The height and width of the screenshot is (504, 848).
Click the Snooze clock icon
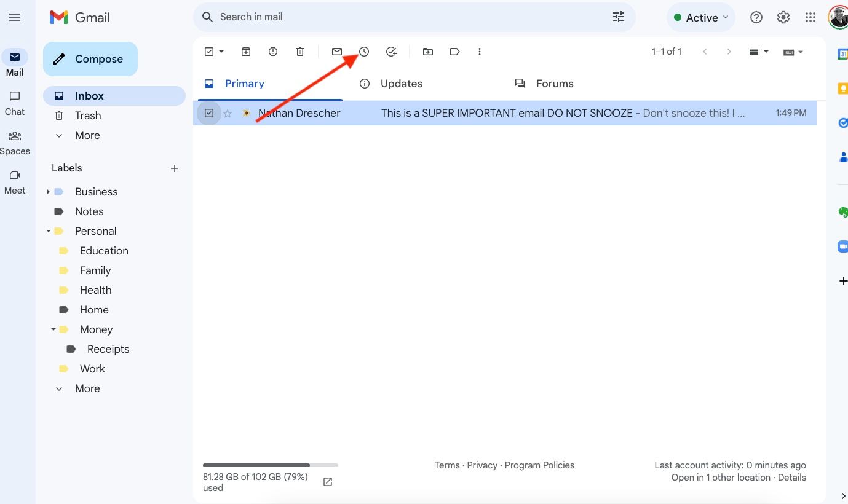pos(364,52)
